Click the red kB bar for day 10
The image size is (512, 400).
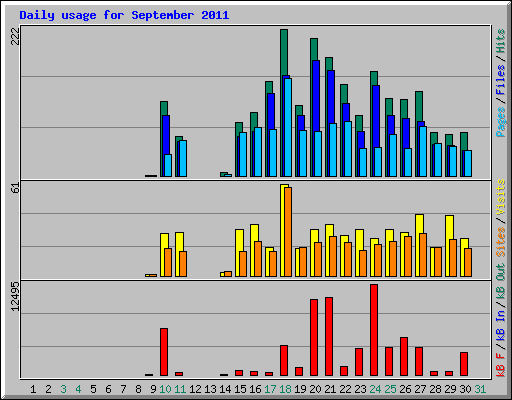[x=164, y=352]
